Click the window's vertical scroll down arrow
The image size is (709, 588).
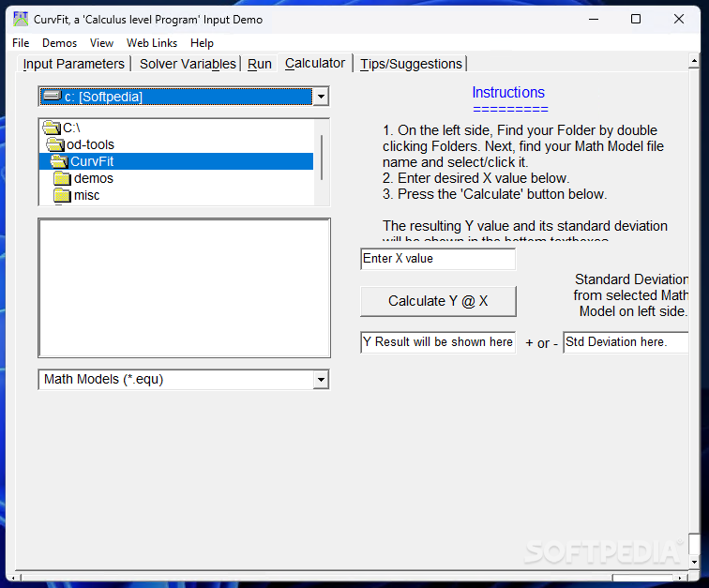pyautogui.click(x=694, y=563)
